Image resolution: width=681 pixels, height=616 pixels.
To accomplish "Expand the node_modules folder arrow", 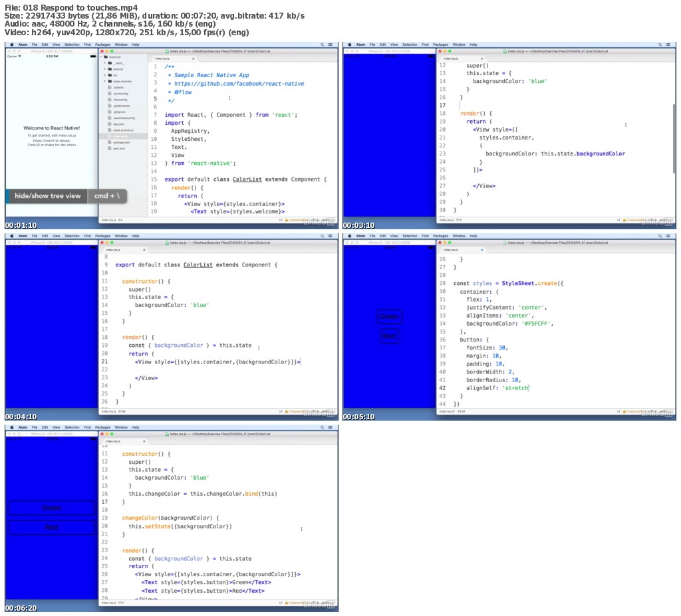I will [105, 81].
